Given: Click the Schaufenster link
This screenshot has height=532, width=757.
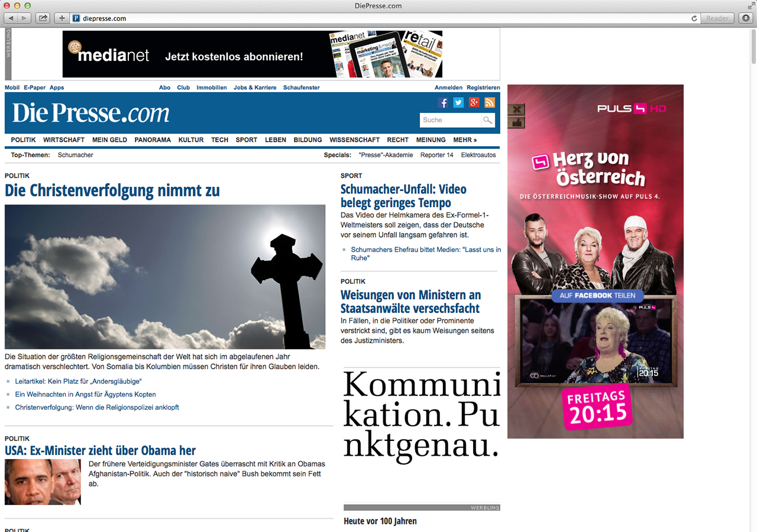Looking at the screenshot, I should pos(302,87).
